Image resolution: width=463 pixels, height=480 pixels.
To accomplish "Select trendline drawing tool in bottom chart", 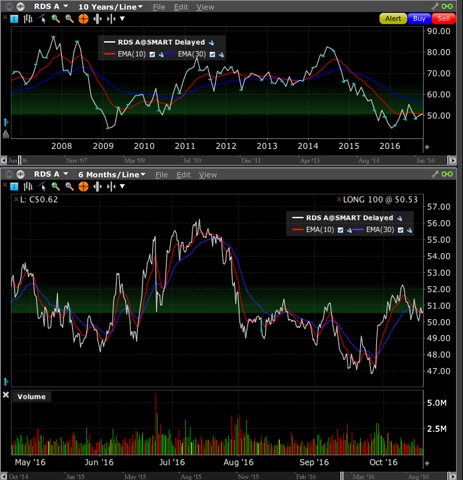I will pos(42,187).
